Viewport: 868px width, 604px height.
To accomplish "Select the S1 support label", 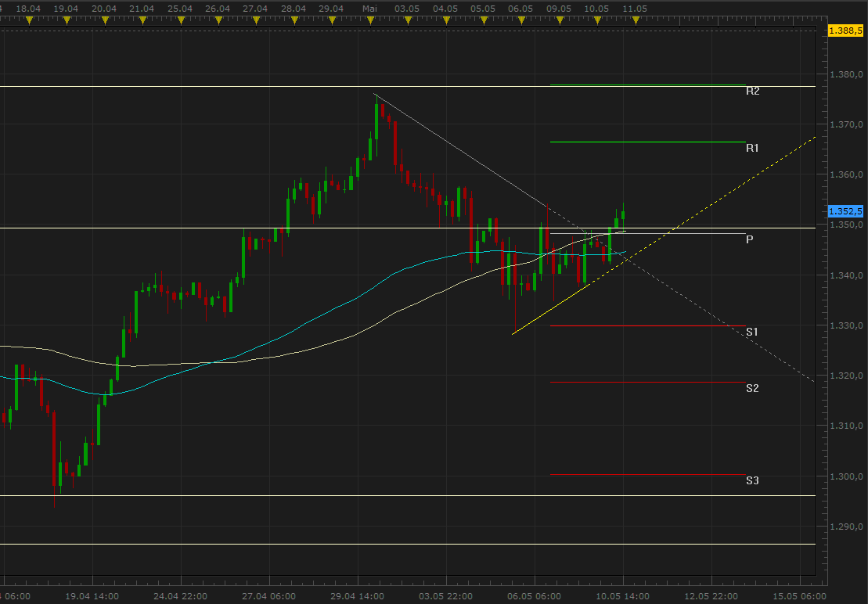I will 752,333.
